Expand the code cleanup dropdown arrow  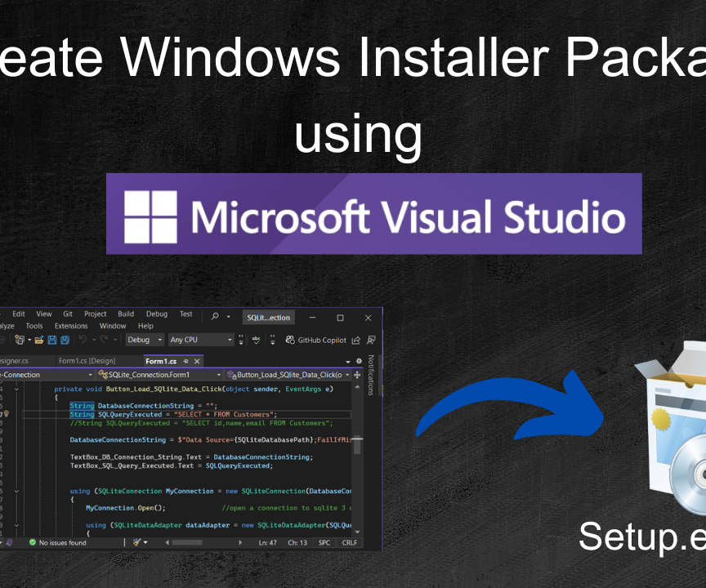coord(145,543)
